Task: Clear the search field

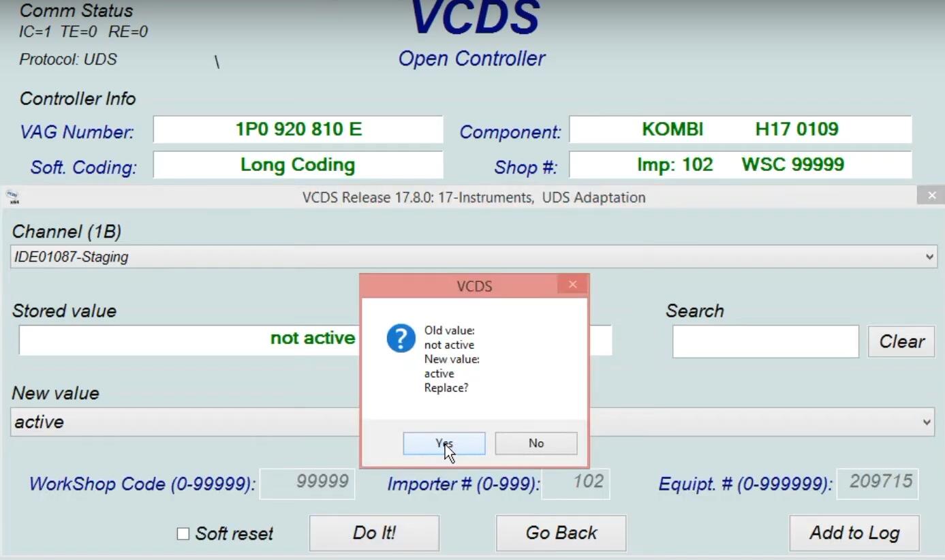Action: (901, 341)
